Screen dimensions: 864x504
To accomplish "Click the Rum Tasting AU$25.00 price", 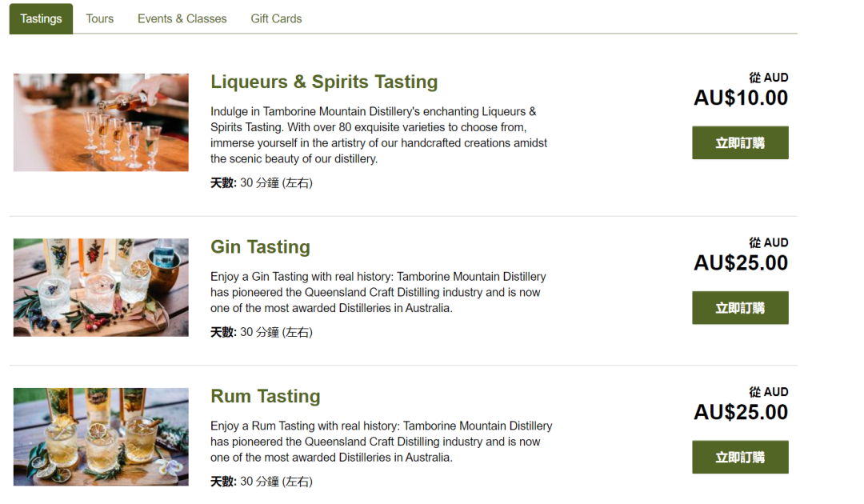I will click(x=741, y=413).
